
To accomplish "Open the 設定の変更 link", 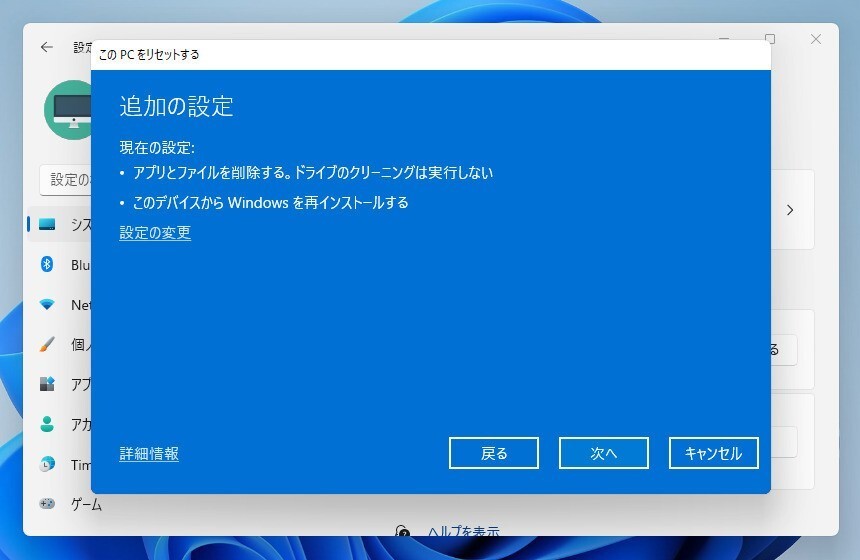I will point(155,233).
